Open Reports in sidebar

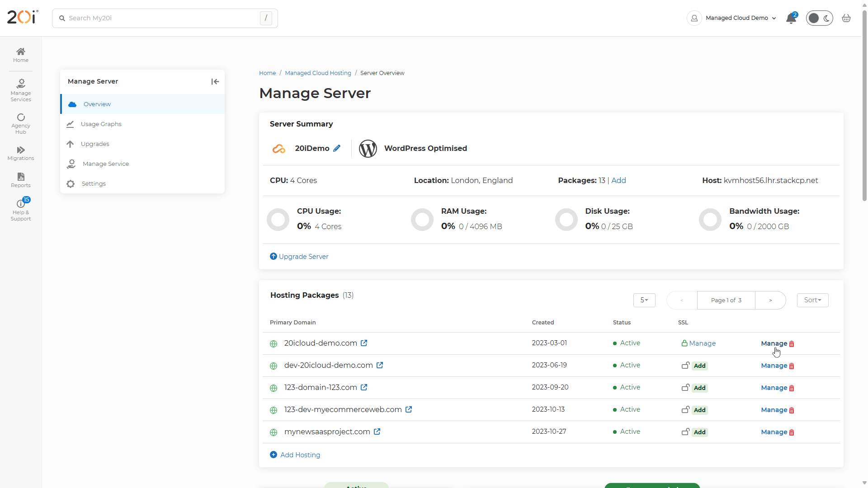point(21,180)
